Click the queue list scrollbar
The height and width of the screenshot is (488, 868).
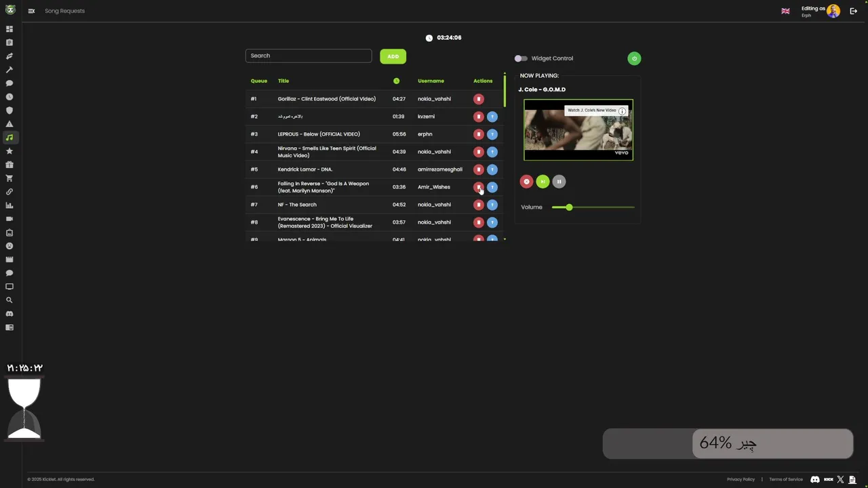(505, 91)
